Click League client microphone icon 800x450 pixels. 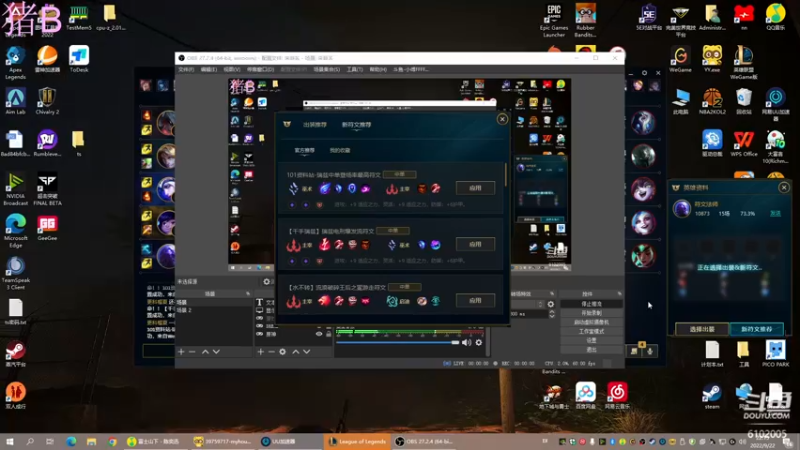point(650,351)
